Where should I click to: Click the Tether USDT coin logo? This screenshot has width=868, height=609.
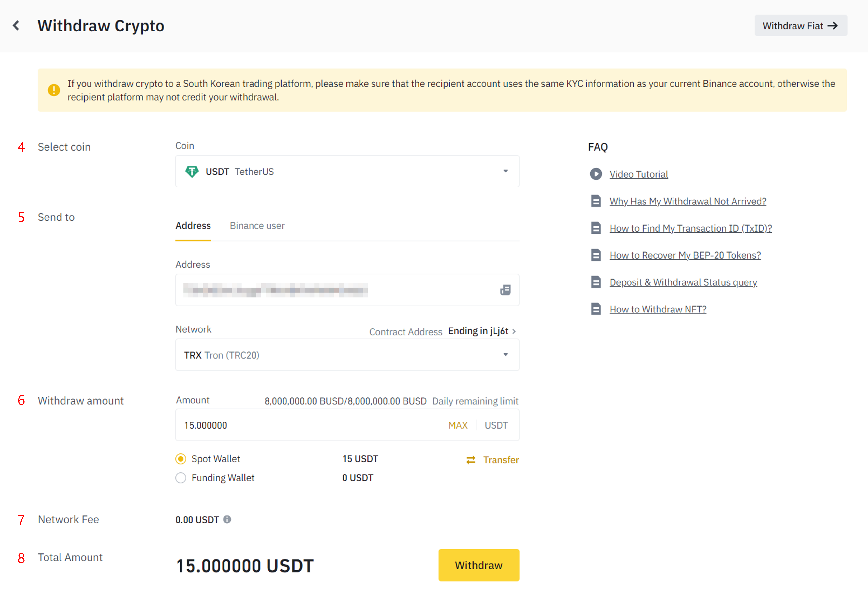(192, 171)
